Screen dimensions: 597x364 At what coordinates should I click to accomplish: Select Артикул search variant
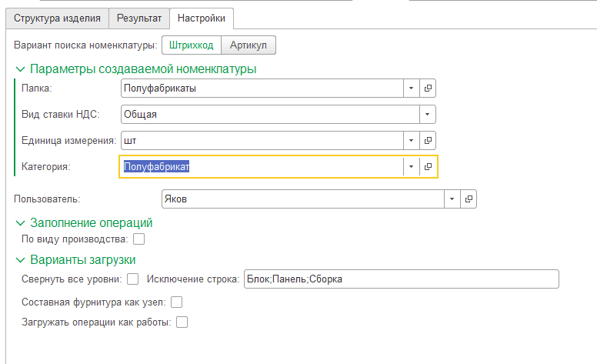point(248,45)
